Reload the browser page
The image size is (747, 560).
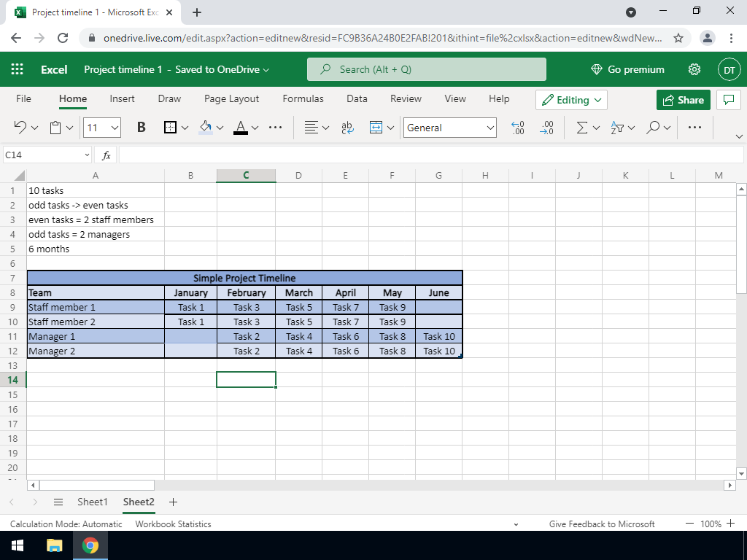coord(63,38)
